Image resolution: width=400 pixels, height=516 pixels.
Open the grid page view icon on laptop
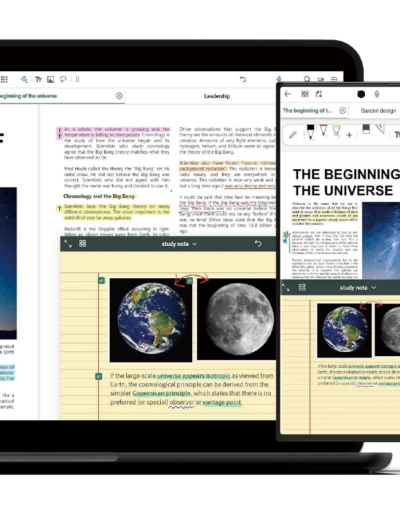pyautogui.click(x=4, y=79)
